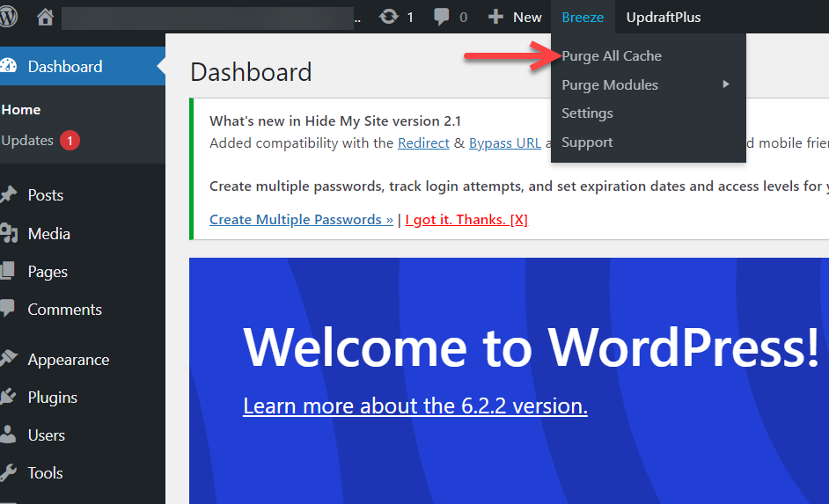Viewport: 829px width, 504px height.
Task: Open Updates page in sidebar
Action: tap(27, 141)
